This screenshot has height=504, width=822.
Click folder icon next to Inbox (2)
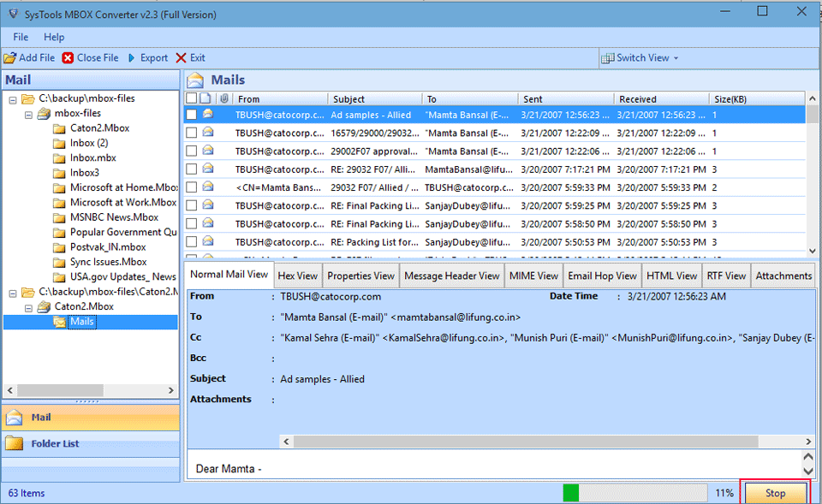pos(59,143)
